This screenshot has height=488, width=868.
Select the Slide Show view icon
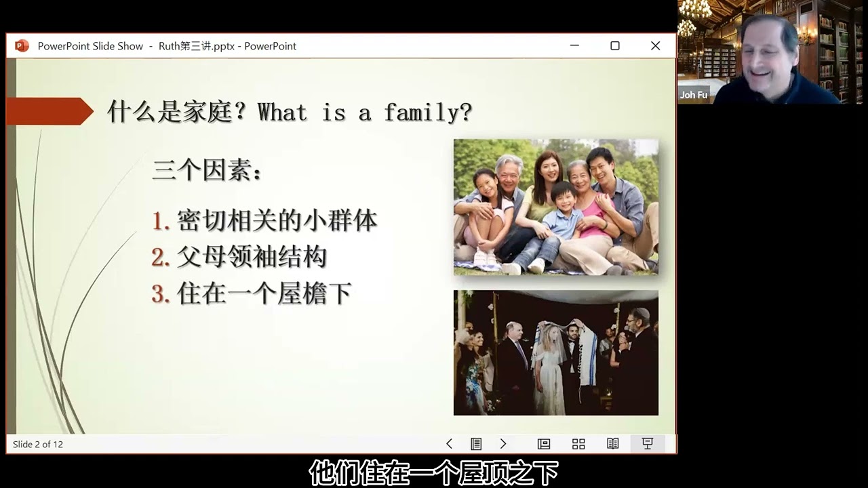click(x=648, y=444)
